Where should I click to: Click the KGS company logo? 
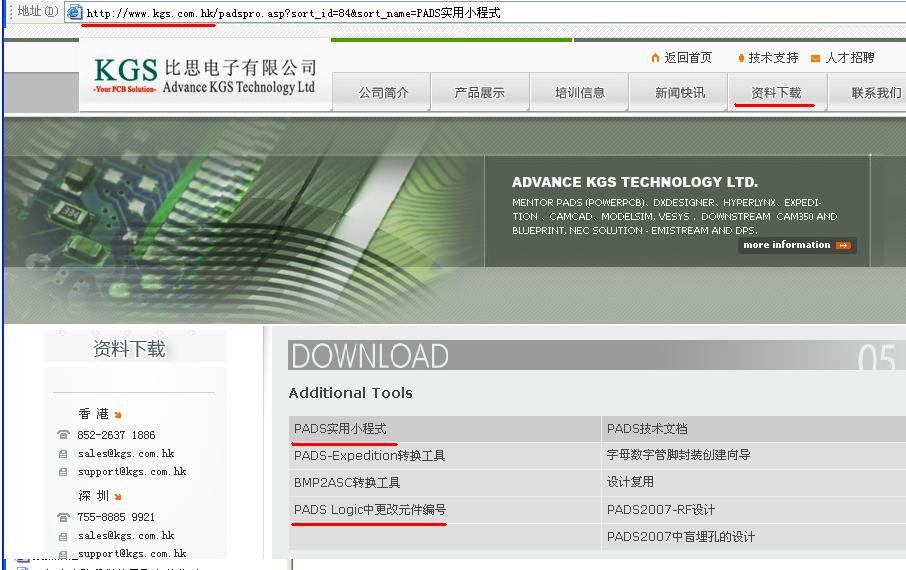coord(205,76)
